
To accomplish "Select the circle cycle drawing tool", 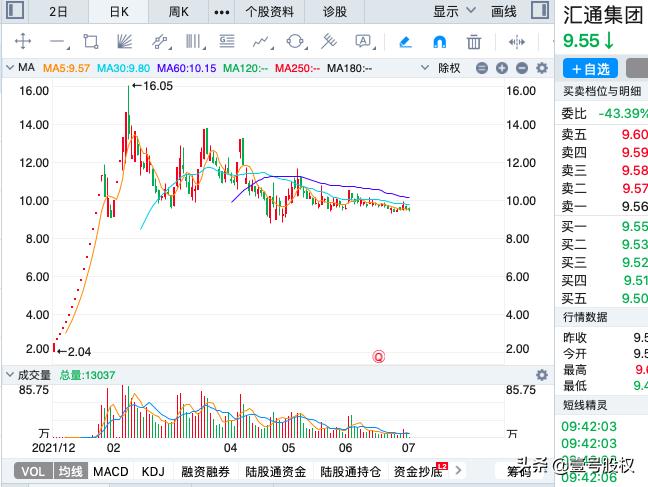I will (295, 42).
